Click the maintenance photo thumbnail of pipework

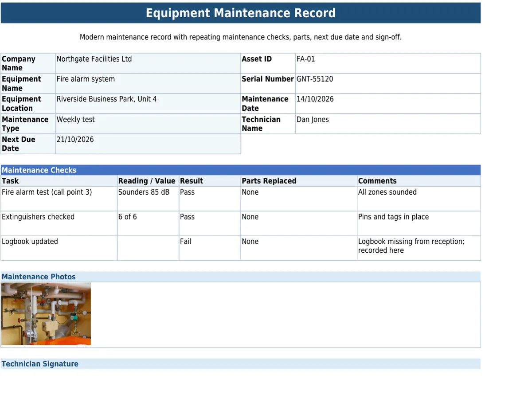coord(46,314)
